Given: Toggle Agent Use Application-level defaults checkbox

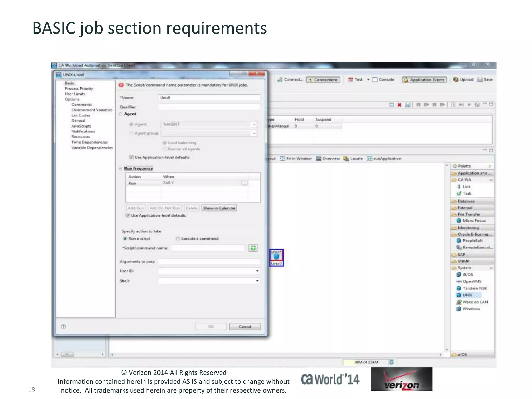Looking at the screenshot, I should (x=131, y=157).
